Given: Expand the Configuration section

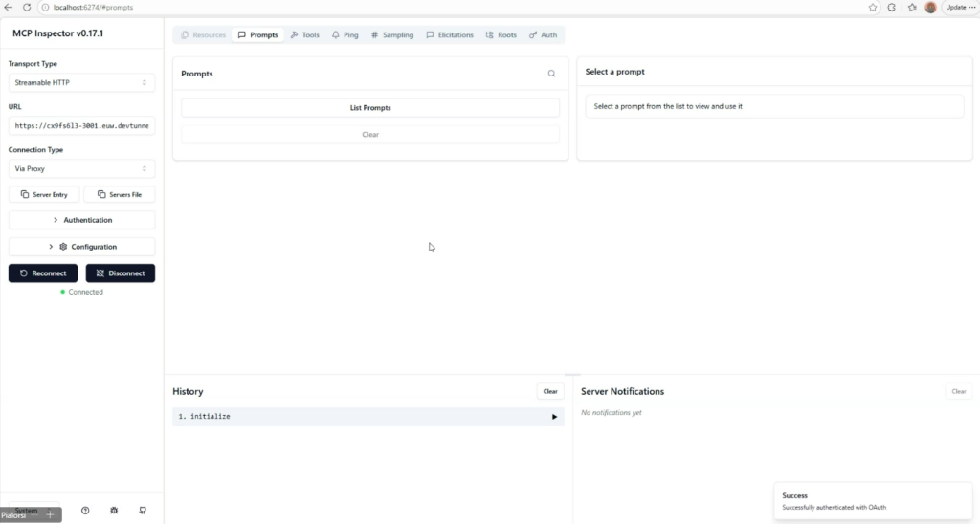Looking at the screenshot, I should (81, 247).
